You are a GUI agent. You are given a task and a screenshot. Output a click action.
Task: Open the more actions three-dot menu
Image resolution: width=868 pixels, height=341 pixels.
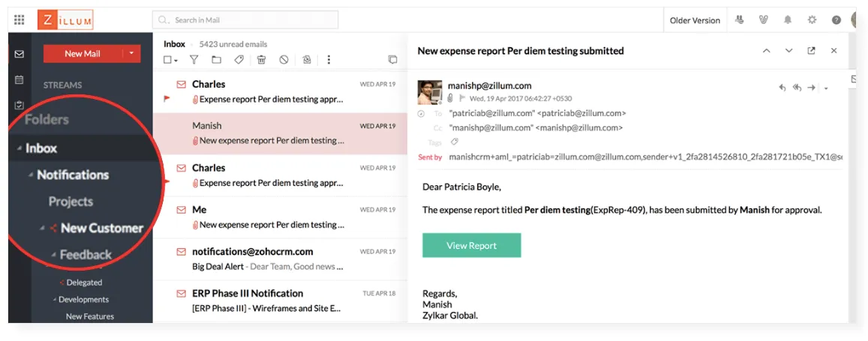[x=329, y=60]
